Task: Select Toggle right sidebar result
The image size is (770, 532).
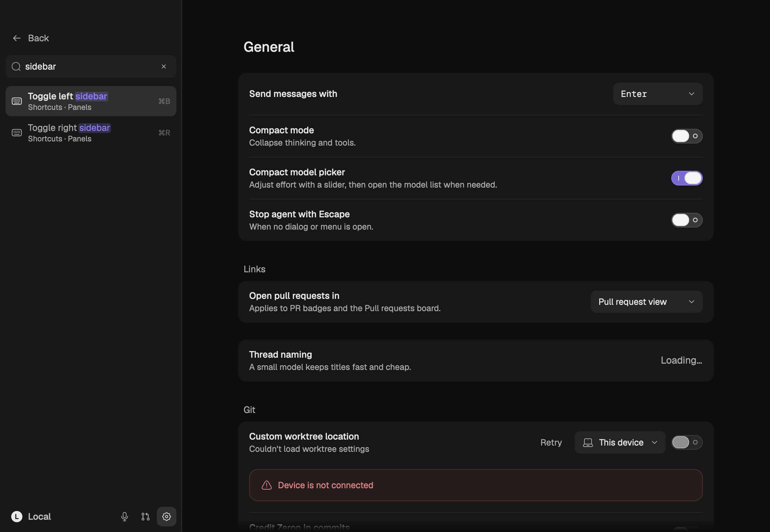Action: (x=91, y=133)
